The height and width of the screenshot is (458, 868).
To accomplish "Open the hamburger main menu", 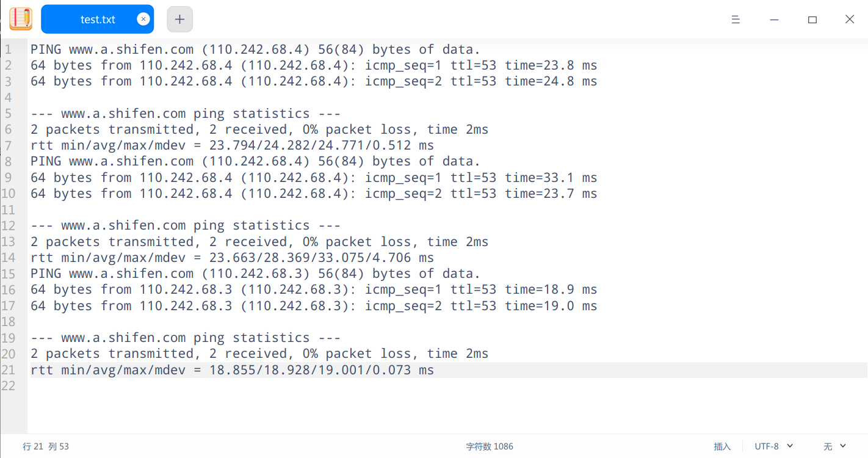I will point(736,20).
